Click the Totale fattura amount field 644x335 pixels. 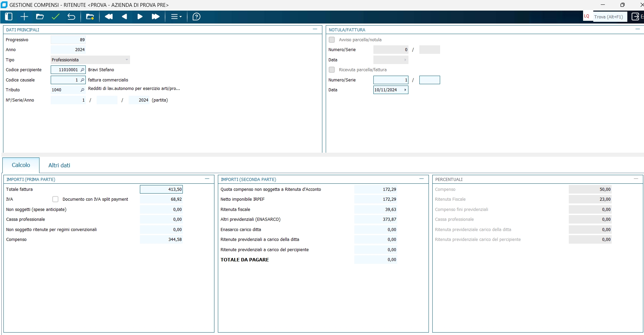pos(161,189)
